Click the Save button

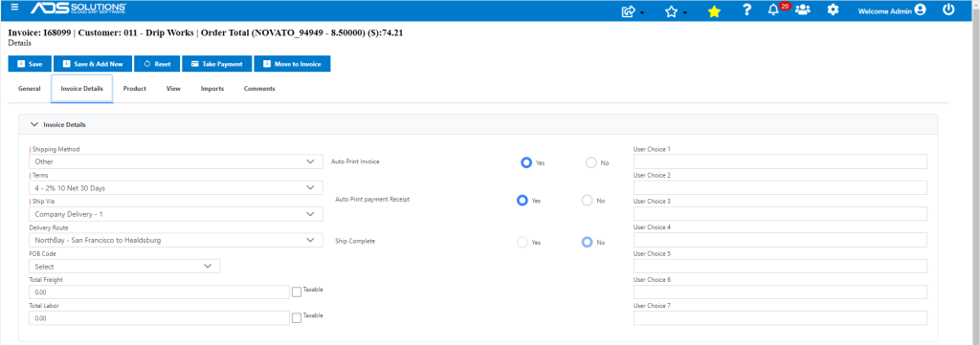30,64
